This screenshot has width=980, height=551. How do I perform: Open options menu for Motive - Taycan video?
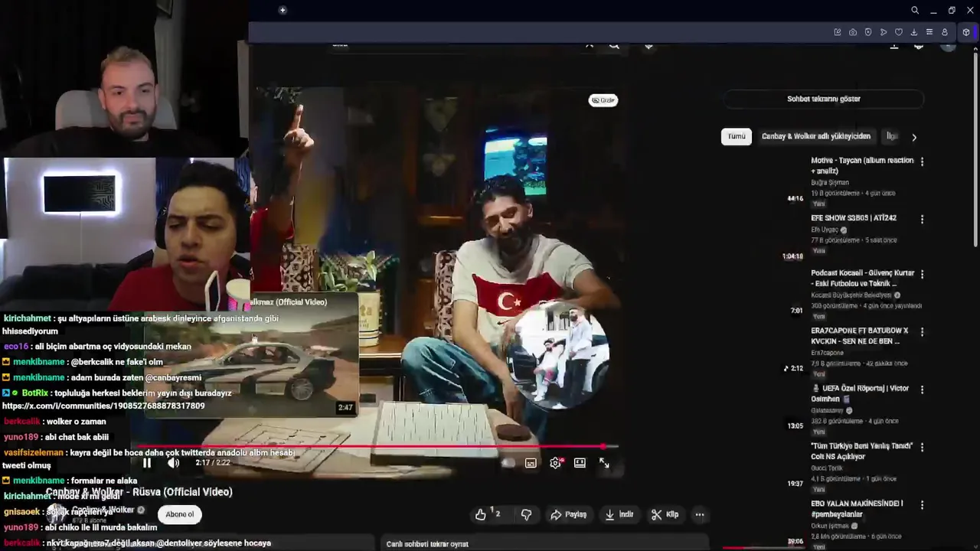click(922, 161)
